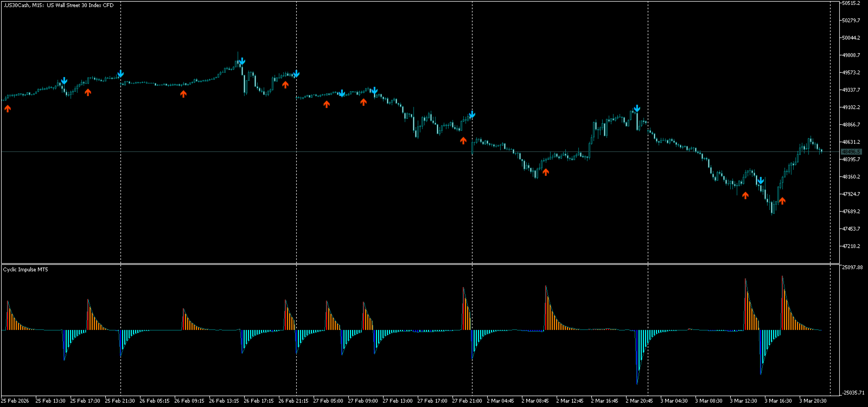Image resolution: width=868 pixels, height=407 pixels.
Task: Click the 27 Feb 17:00 time label
Action: (432, 401)
